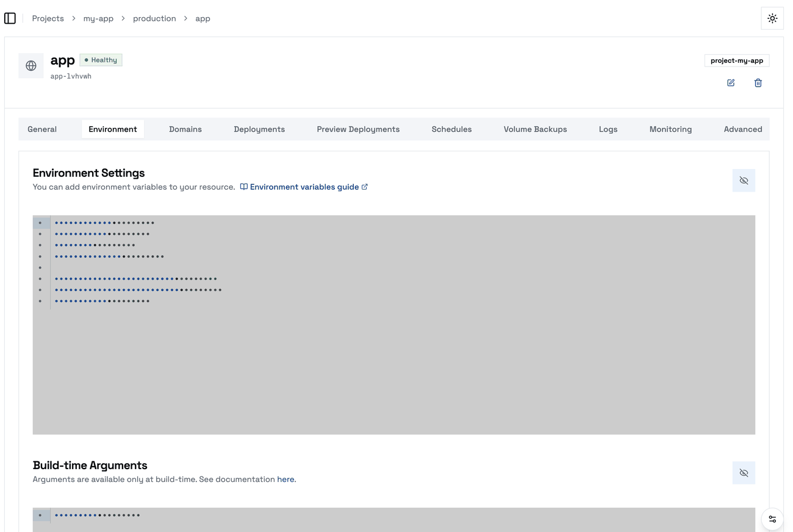This screenshot has height=532, width=793.
Task: Click the book icon before Environment variables guide
Action: tap(243, 187)
